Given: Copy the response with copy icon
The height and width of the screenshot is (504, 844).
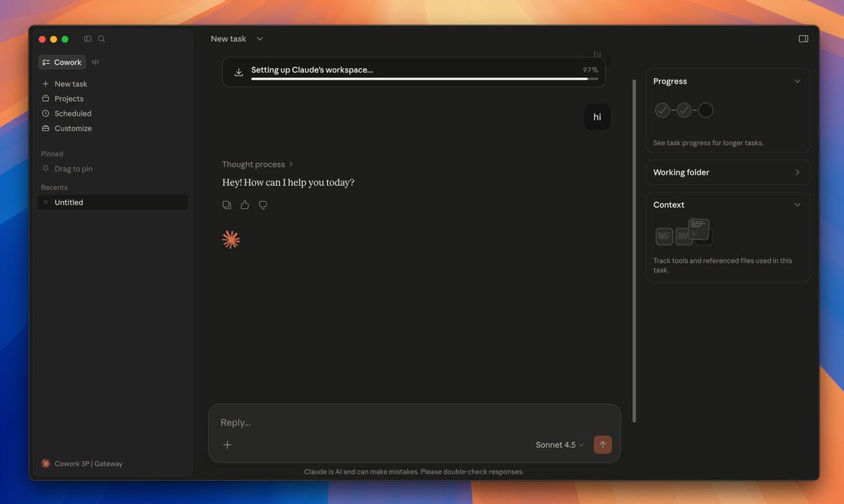Looking at the screenshot, I should click(x=226, y=205).
